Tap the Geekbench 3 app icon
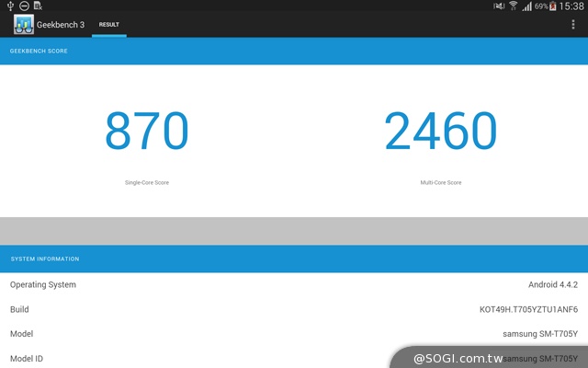The image size is (588, 368). point(24,25)
